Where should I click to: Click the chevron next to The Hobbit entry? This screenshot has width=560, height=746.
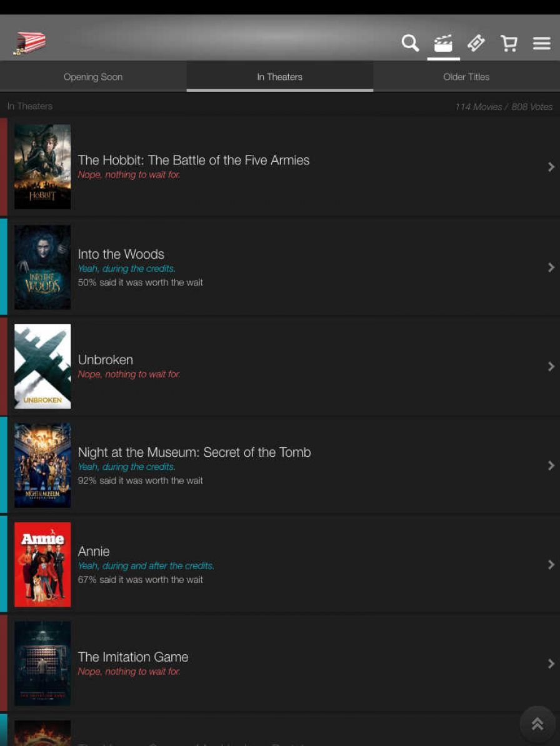point(551,167)
